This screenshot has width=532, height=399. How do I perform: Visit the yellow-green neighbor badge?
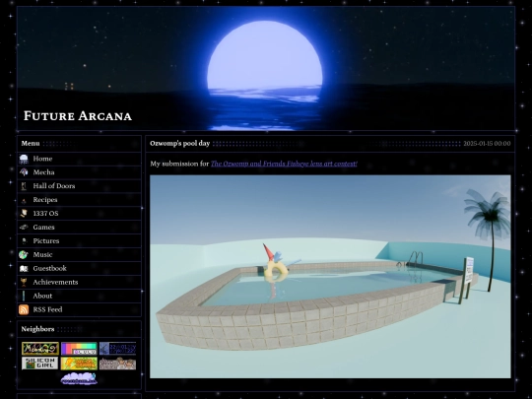coord(79,363)
